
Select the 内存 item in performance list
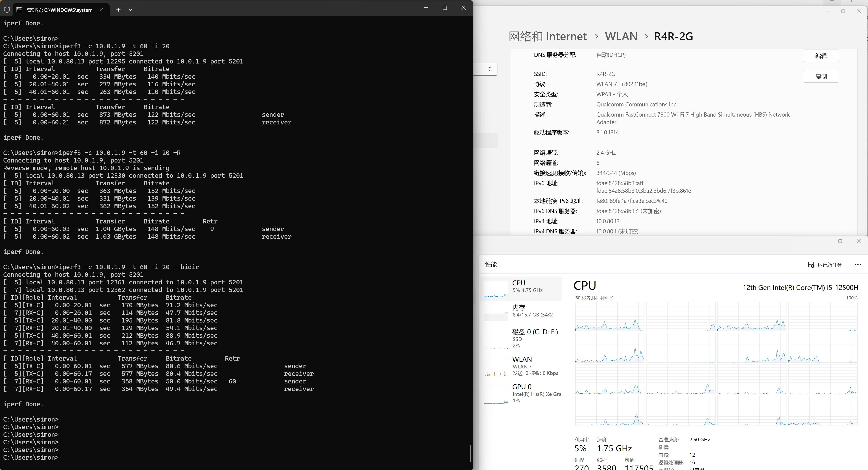pyautogui.click(x=521, y=313)
